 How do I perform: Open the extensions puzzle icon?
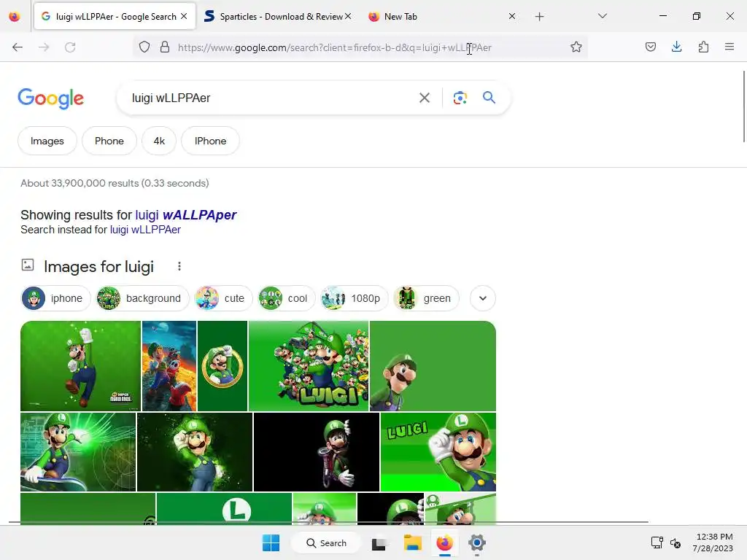coord(703,47)
